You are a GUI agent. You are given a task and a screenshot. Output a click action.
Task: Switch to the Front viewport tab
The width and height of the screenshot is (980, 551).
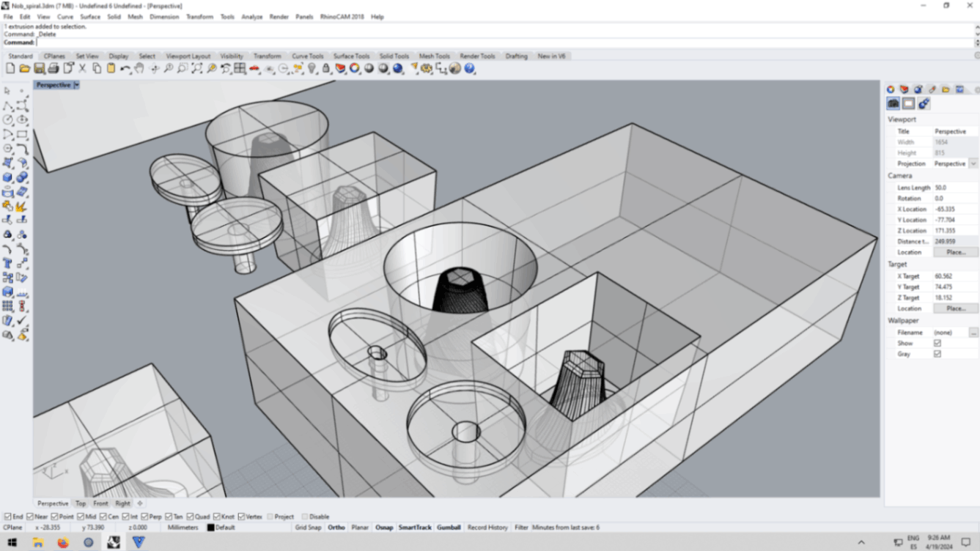(x=100, y=503)
